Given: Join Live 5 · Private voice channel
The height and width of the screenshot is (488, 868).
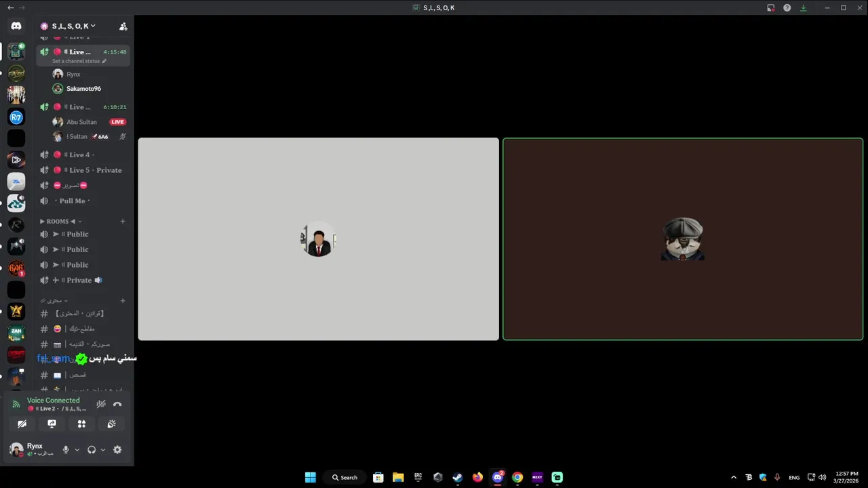Looking at the screenshot, I should coord(83,170).
